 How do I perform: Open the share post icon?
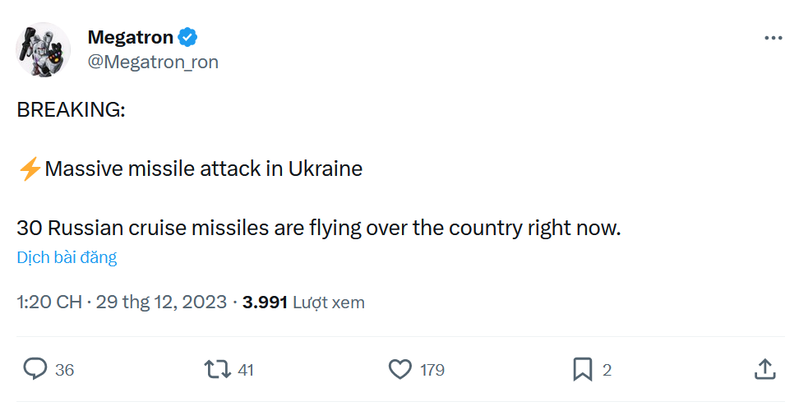click(x=765, y=369)
